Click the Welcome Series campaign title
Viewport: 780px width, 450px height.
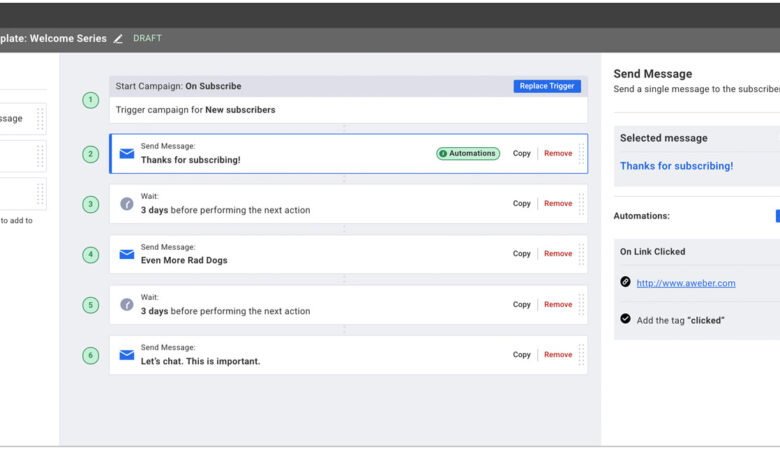coord(68,38)
